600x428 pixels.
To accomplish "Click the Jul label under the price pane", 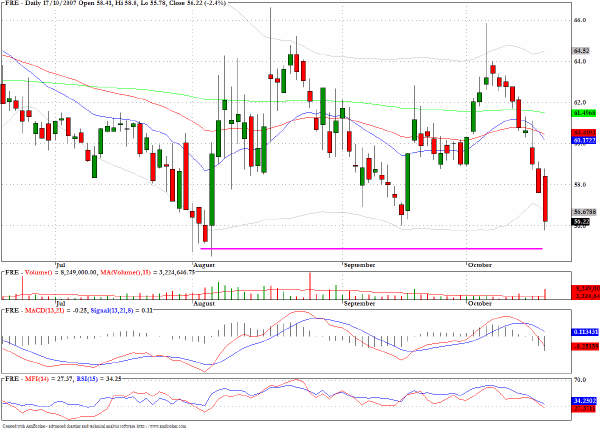I will tap(60, 265).
